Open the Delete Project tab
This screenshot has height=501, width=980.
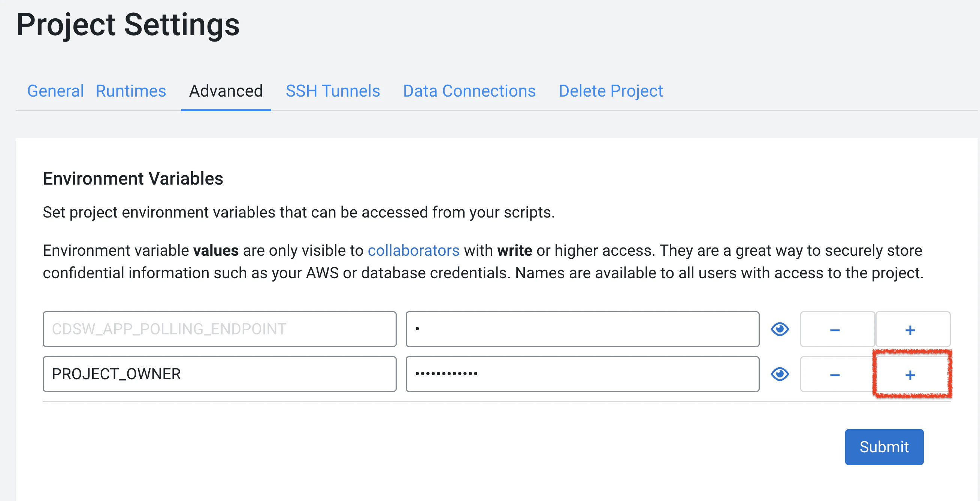click(611, 91)
